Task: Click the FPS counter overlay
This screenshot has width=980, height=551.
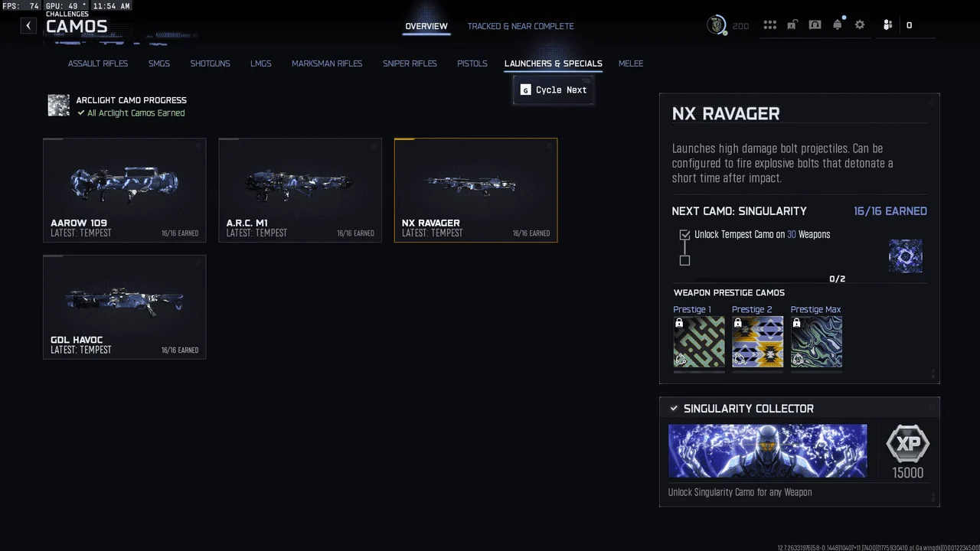Action: [x=21, y=5]
